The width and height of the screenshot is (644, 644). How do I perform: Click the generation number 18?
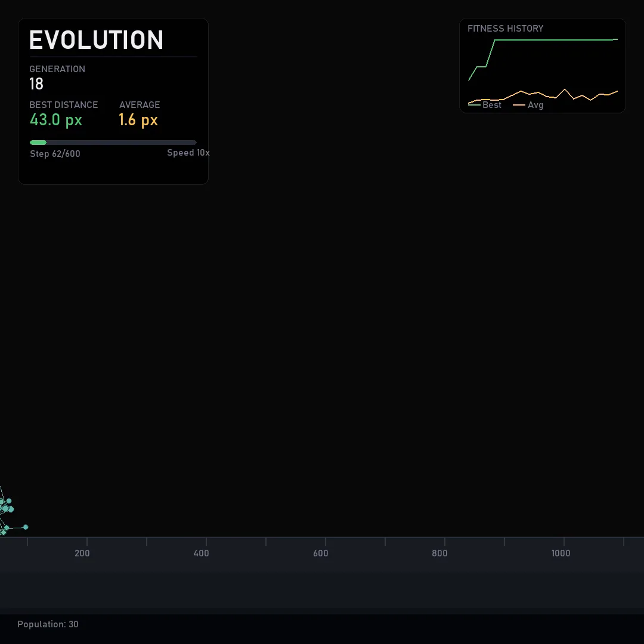pos(36,84)
